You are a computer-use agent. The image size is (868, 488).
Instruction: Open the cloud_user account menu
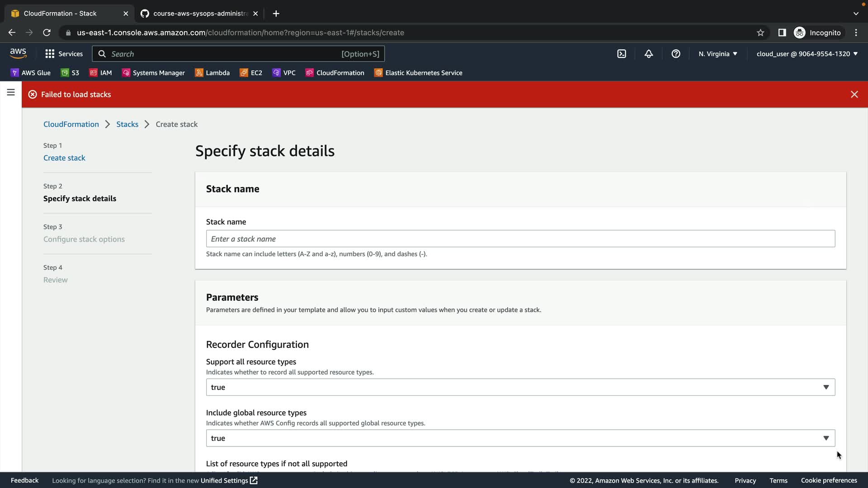click(x=807, y=54)
